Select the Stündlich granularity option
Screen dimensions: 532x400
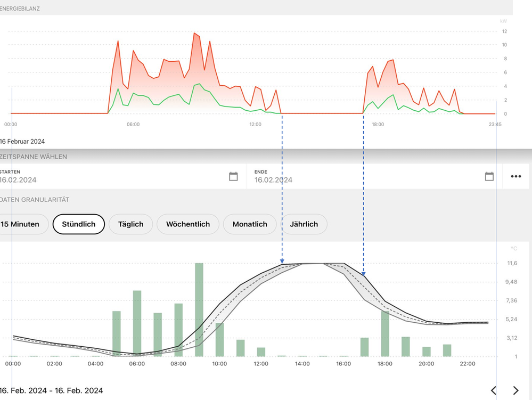click(x=78, y=224)
